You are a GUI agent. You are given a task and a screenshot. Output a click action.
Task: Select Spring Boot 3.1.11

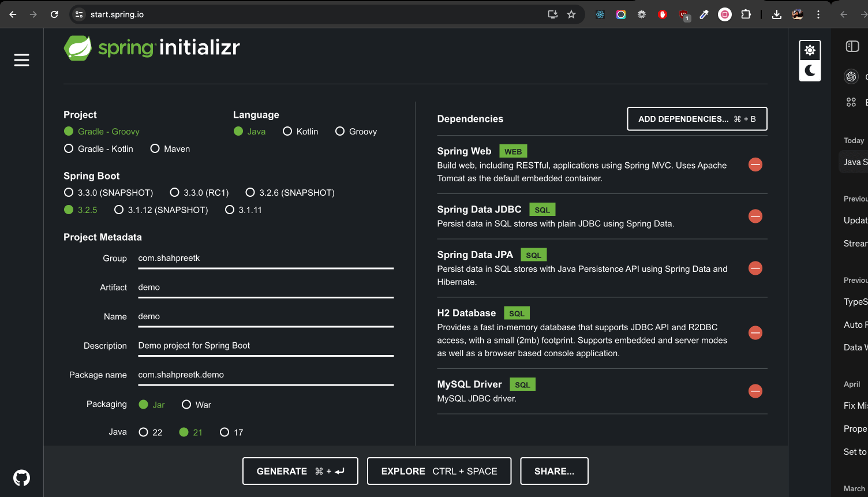coord(244,210)
